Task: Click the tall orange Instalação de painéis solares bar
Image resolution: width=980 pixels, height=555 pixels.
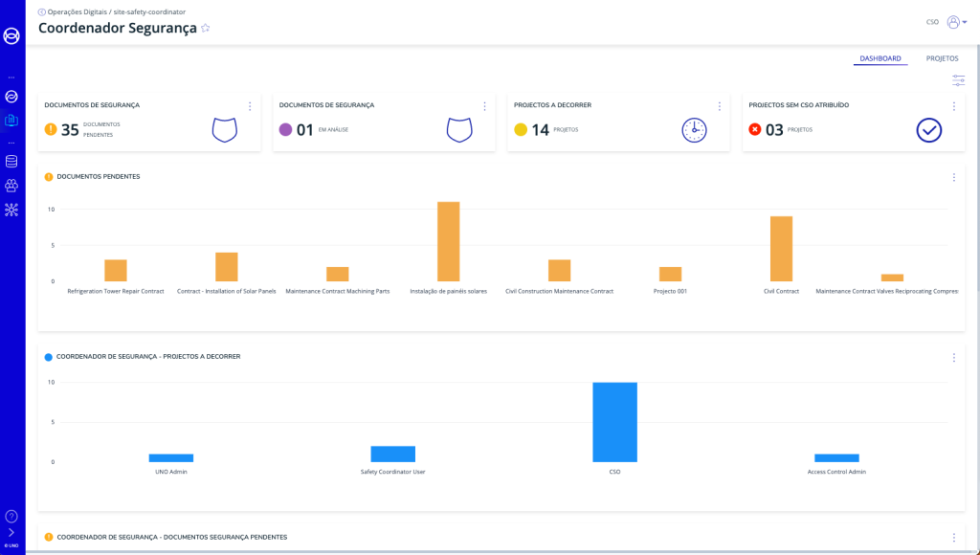Action: coord(448,241)
